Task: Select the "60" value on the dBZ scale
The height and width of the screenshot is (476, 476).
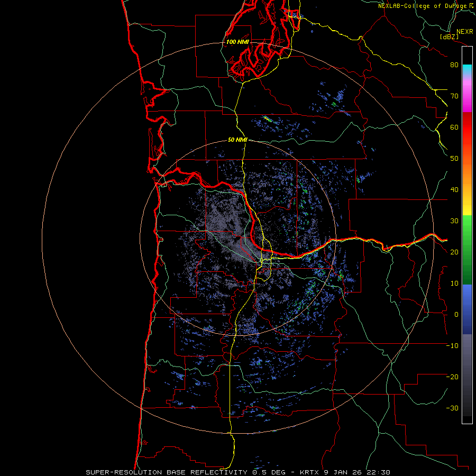Action: pyautogui.click(x=454, y=127)
